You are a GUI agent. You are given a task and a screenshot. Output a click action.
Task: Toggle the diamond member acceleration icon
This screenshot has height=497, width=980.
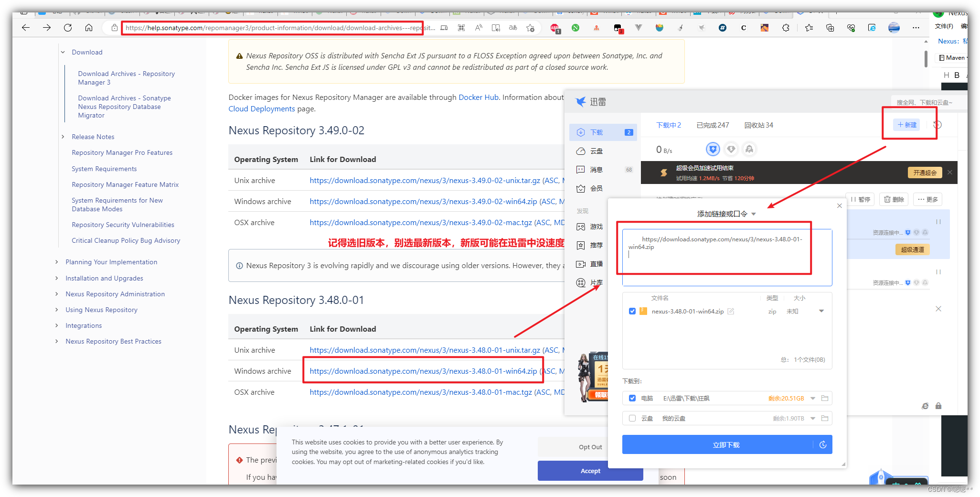731,149
